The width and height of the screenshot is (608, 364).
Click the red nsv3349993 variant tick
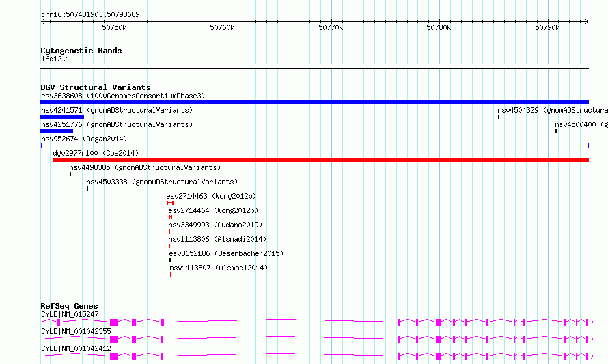point(169,232)
